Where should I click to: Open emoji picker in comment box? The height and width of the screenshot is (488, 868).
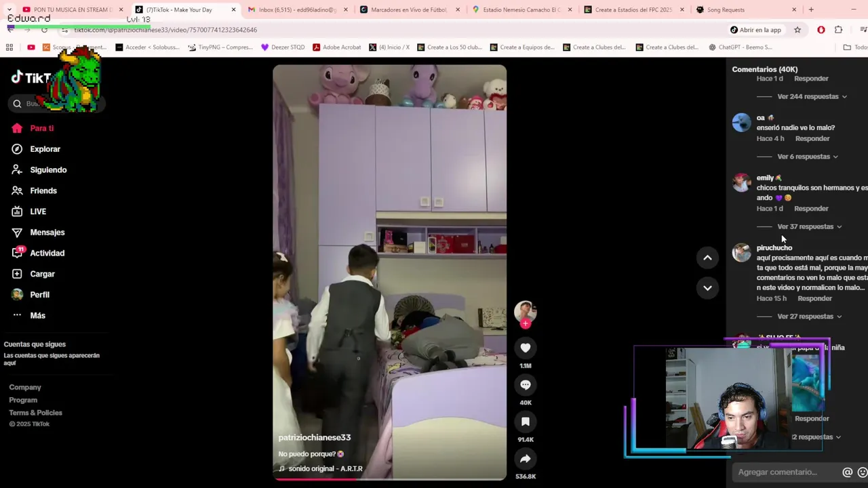[863, 472]
